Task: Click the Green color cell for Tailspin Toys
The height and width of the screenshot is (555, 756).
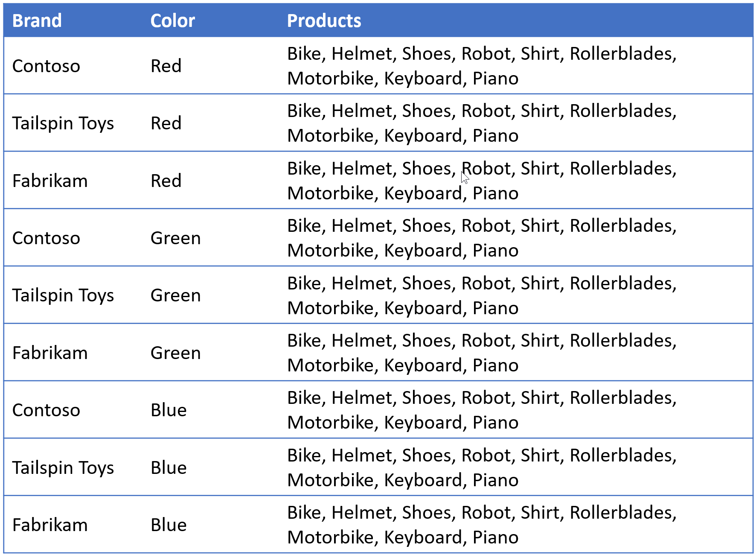Action: coord(175,295)
